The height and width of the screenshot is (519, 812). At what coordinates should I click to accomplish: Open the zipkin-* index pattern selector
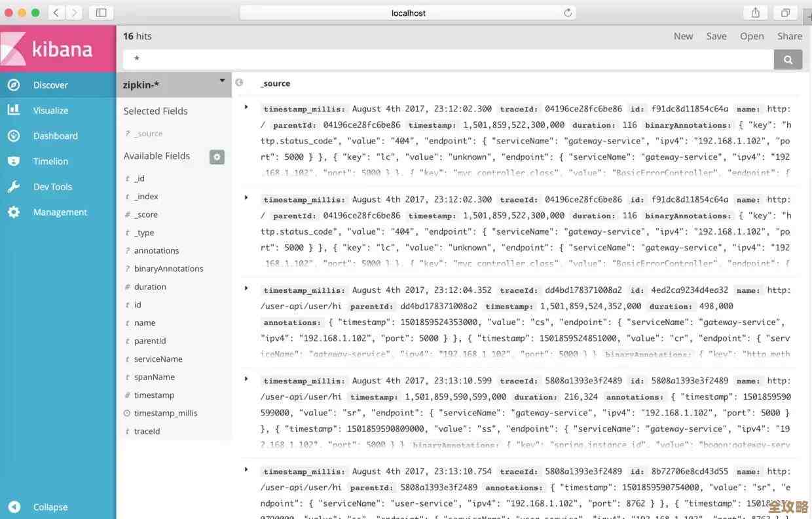[x=173, y=84]
